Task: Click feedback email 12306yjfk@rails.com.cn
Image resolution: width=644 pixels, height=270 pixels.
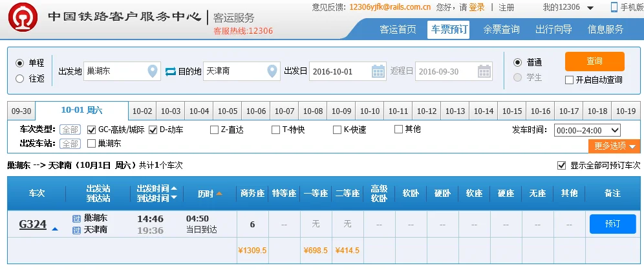Action: click(390, 7)
